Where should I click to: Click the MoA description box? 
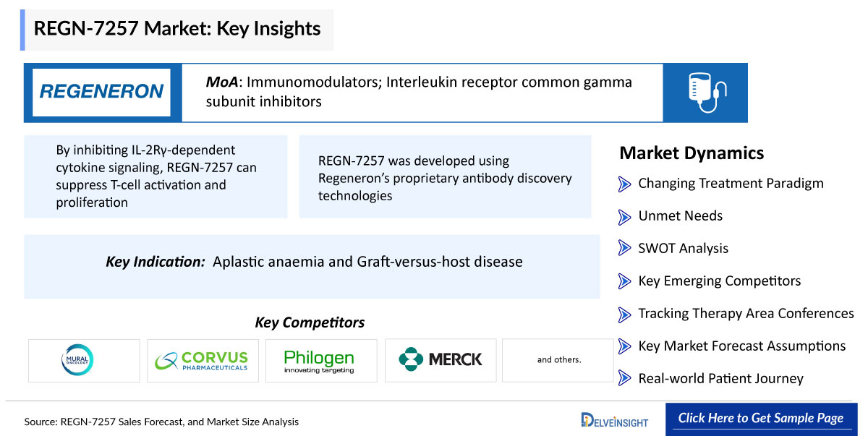[422, 93]
